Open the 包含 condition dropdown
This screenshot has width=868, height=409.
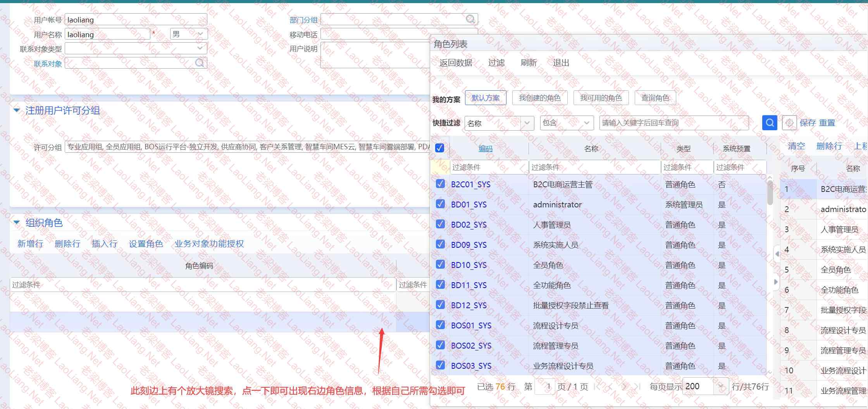pos(586,123)
